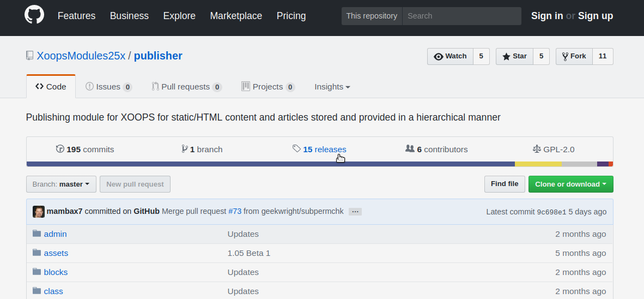
Task: Open the blocks folder icon
Action: tap(37, 272)
